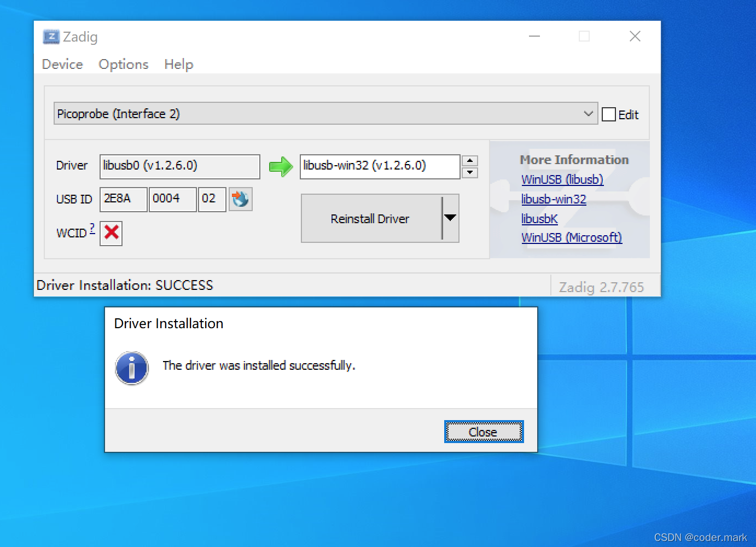Screen dimensions: 756x547
Task: Open the libusbK link
Action: click(x=539, y=219)
